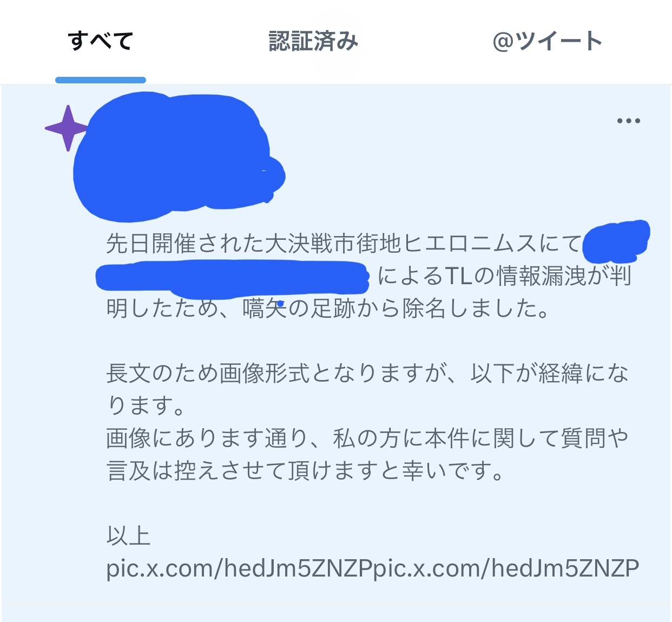Screen dimensions: 672x622
Task: Open the 認証済み tab
Action: click(314, 41)
